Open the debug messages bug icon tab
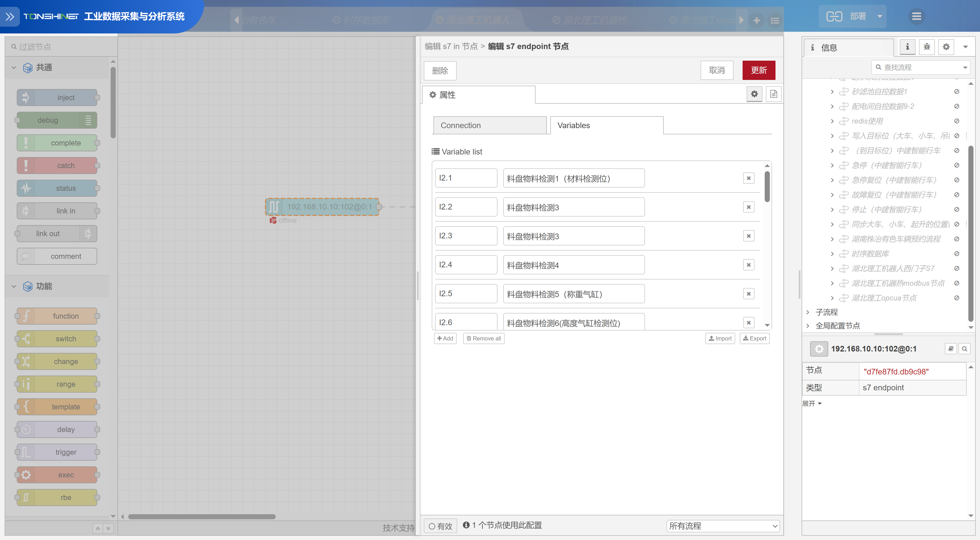This screenshot has height=540, width=980. tap(927, 47)
